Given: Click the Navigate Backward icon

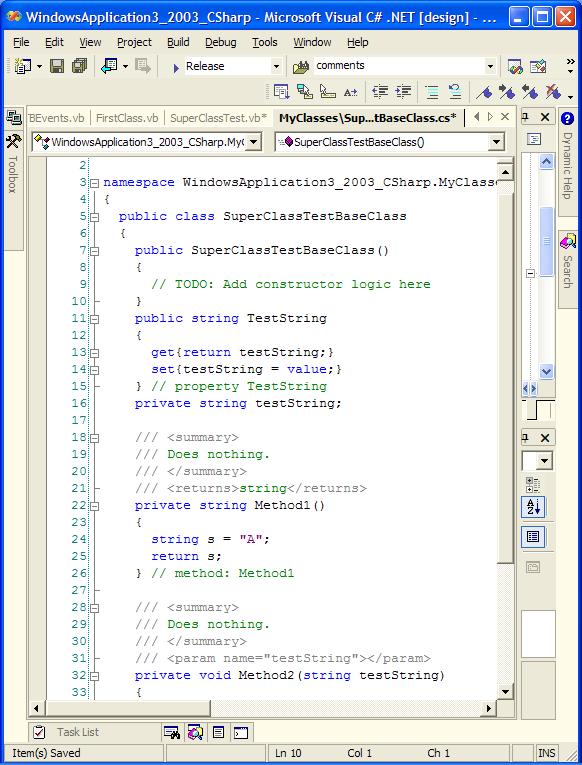Looking at the screenshot, I should coord(109,66).
